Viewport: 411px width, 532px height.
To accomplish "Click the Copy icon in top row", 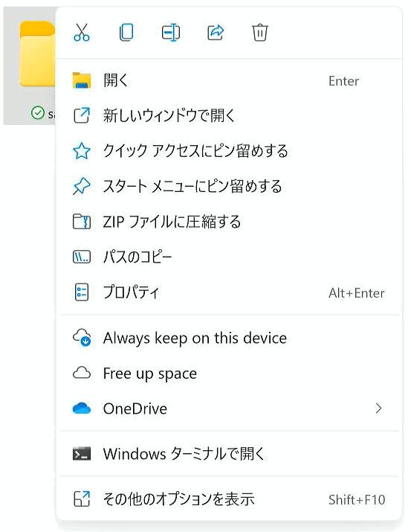I will [x=126, y=33].
